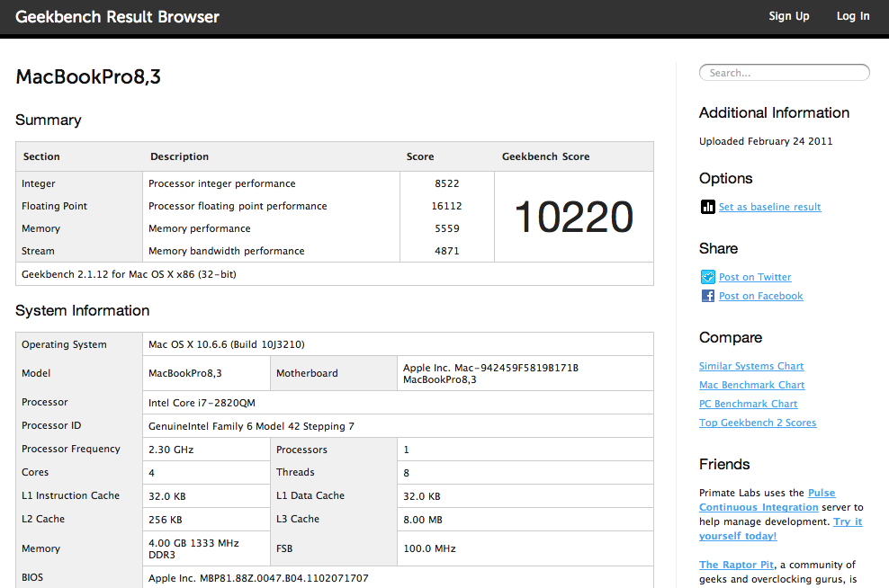Click 'Uploaded February 24 2011' text

[x=766, y=141]
